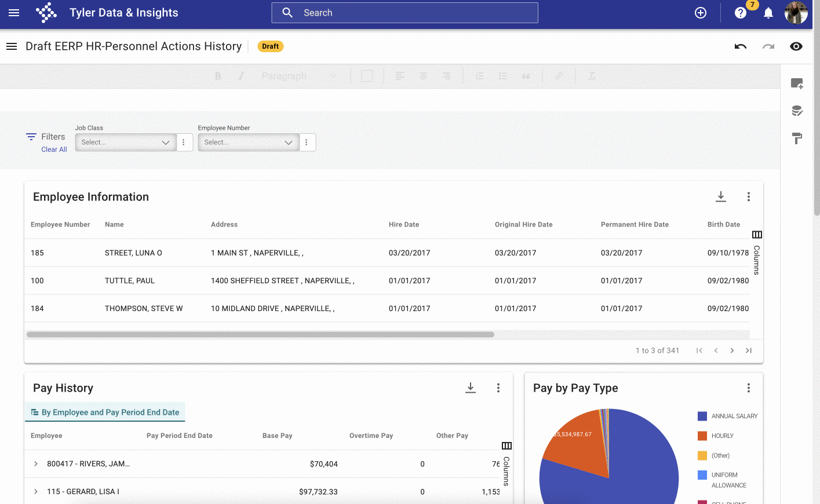Open Employee Information more options menu

coord(749,197)
